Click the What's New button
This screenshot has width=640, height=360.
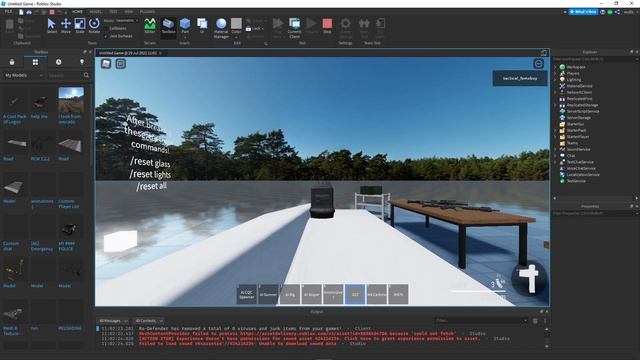(x=583, y=12)
